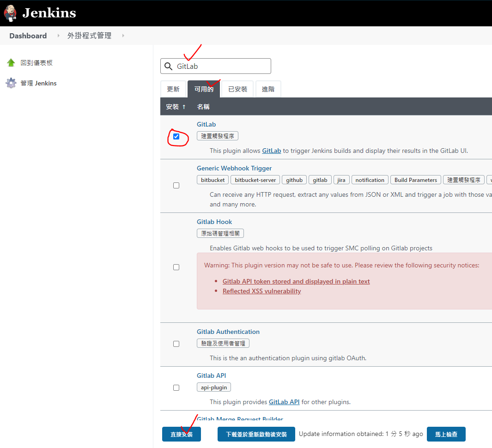Click the green up-arrow dashboard icon
This screenshot has height=448, width=492.
(x=11, y=63)
